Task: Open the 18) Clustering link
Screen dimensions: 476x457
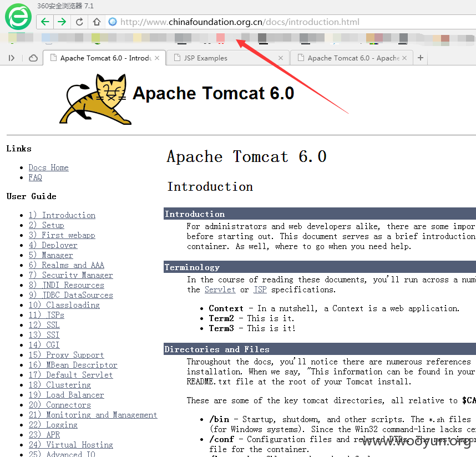Action: click(x=60, y=385)
